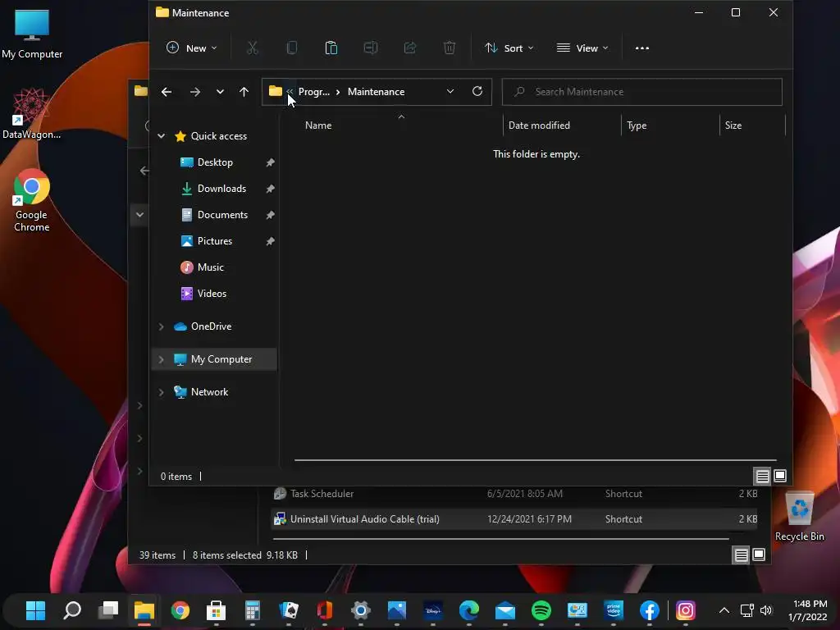Open Settings gear from the taskbar

pos(361,610)
